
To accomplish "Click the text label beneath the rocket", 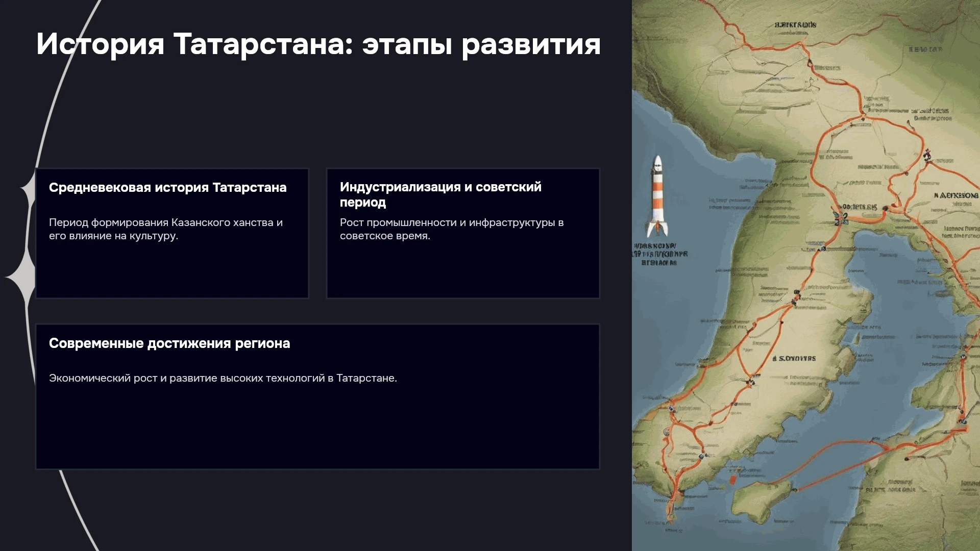I will point(659,254).
